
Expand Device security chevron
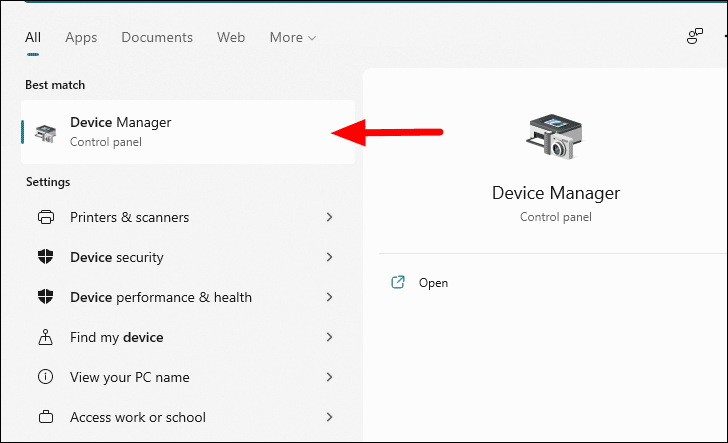pyautogui.click(x=329, y=257)
